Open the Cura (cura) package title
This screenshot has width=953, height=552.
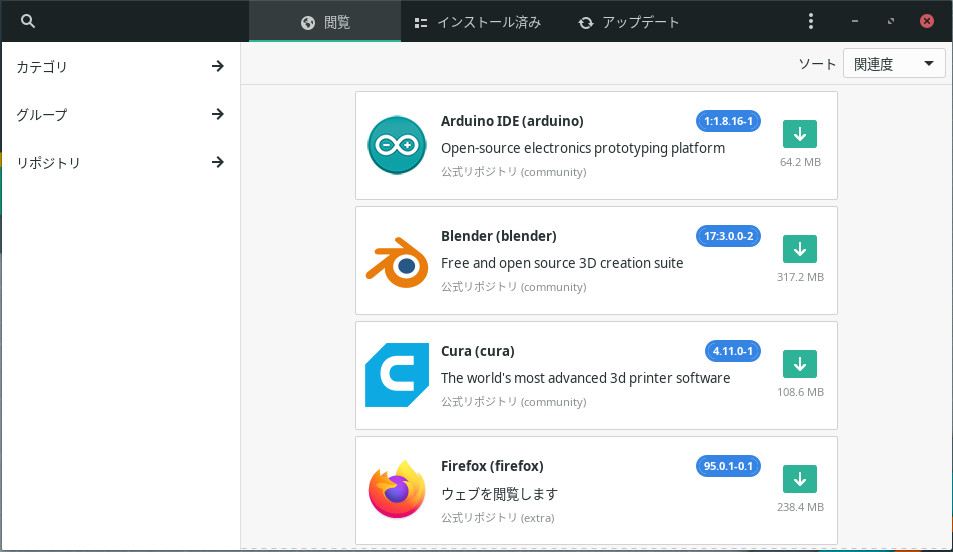477,351
